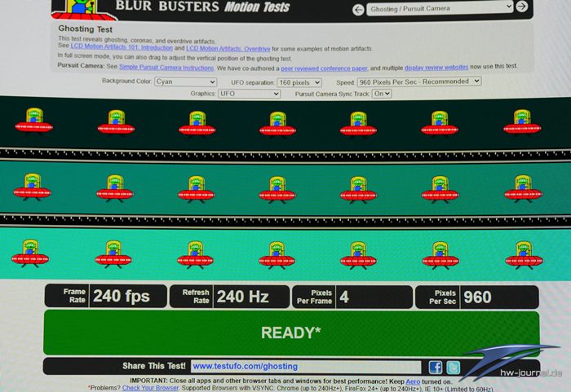Click the Ghosting Test heading
The width and height of the screenshot is (571, 392).
pyautogui.click(x=85, y=29)
